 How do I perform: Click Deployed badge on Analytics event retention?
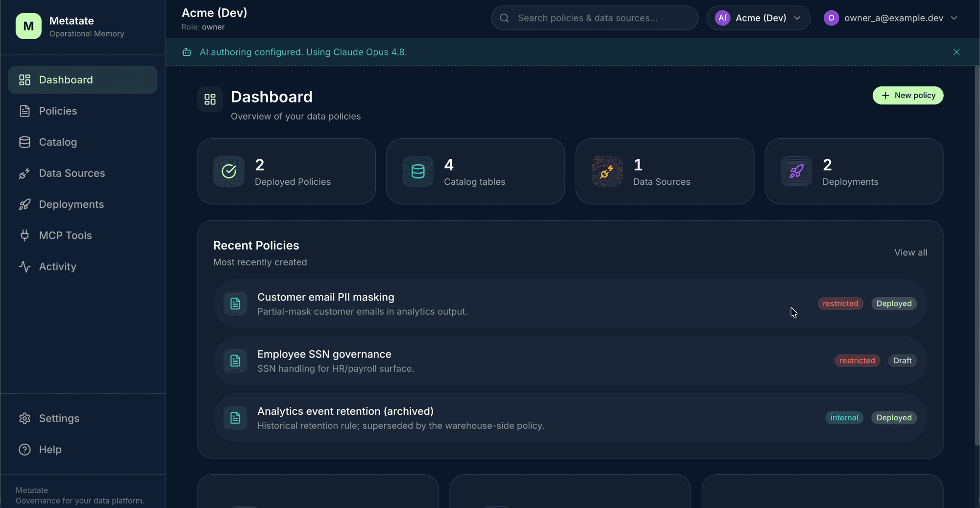point(894,418)
